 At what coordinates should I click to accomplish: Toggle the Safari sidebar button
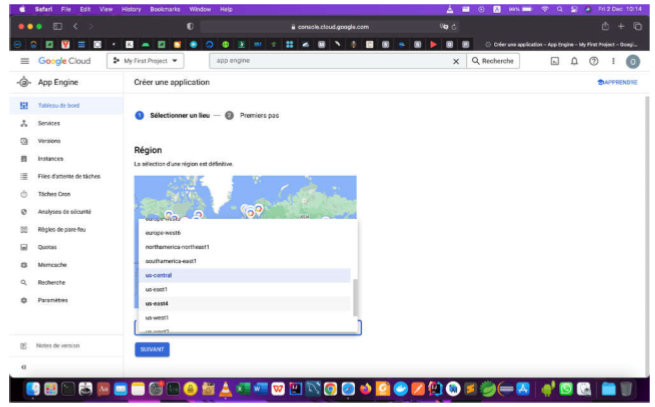click(58, 26)
